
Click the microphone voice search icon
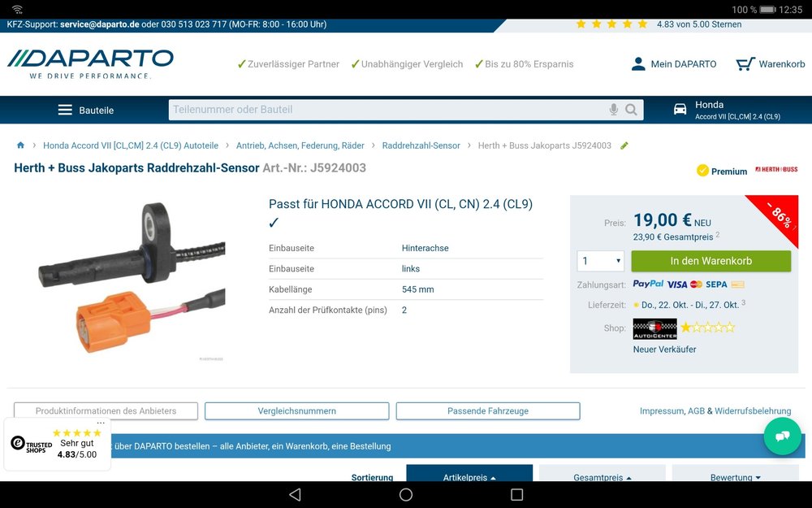[614, 110]
